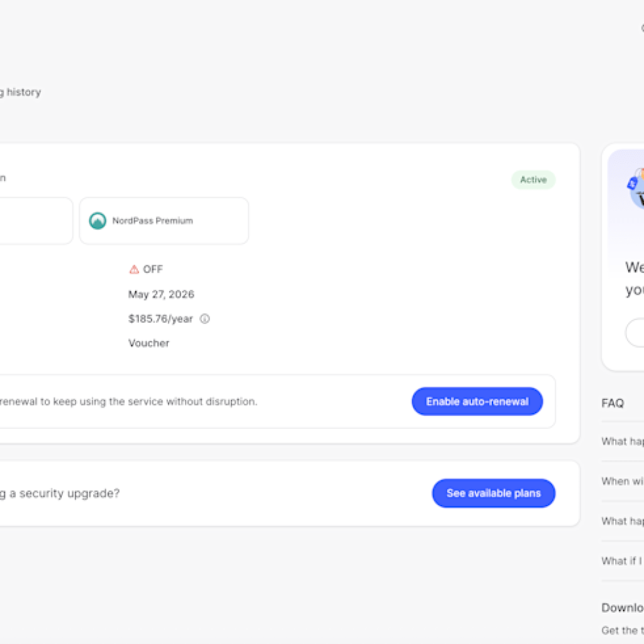This screenshot has width=644, height=644.
Task: Expand the FAQ question starting with "When wi"
Action: pyautogui.click(x=622, y=481)
